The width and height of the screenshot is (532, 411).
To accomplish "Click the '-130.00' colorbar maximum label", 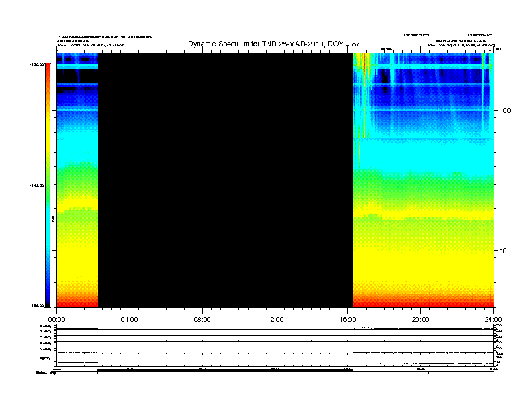I will [x=37, y=64].
